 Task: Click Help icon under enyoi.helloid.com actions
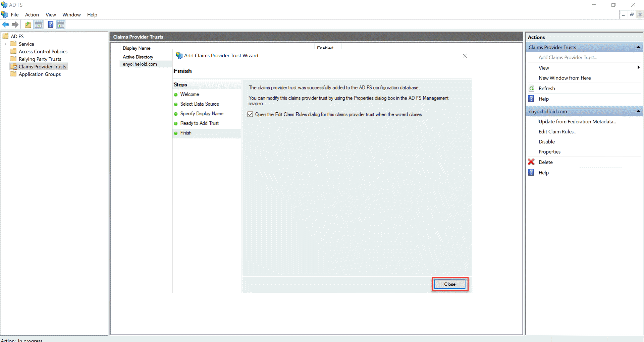point(531,172)
